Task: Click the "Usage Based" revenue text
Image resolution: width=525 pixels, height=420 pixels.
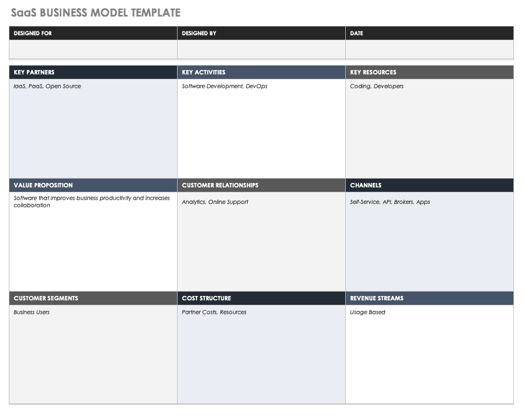Action: pyautogui.click(x=368, y=313)
